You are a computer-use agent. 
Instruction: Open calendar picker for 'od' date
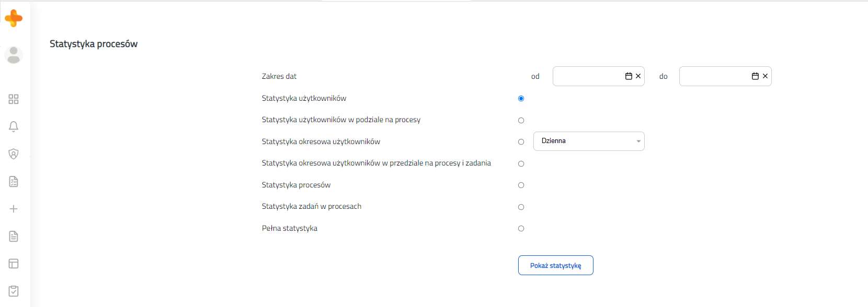tap(629, 76)
